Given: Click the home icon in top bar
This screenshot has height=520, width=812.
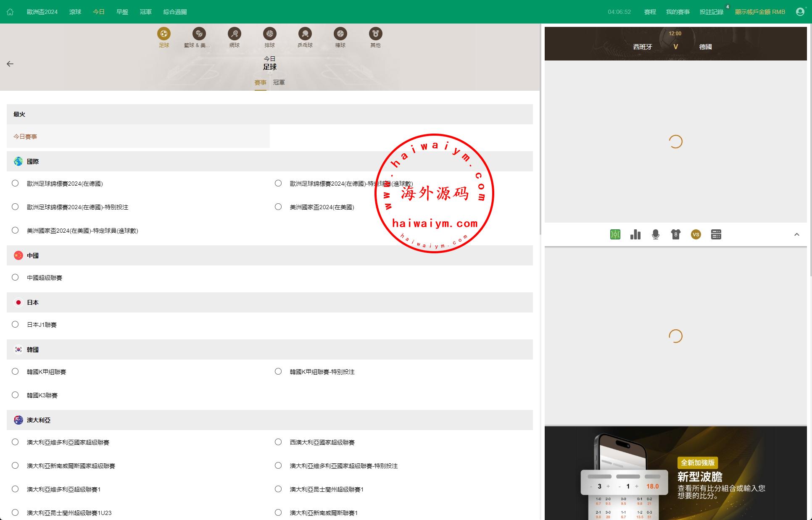Looking at the screenshot, I should pos(10,12).
